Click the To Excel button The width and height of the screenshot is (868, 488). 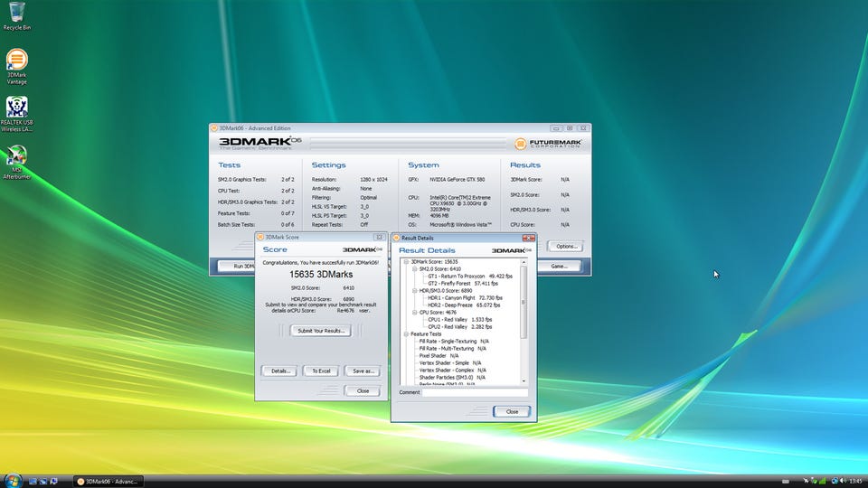click(x=321, y=371)
